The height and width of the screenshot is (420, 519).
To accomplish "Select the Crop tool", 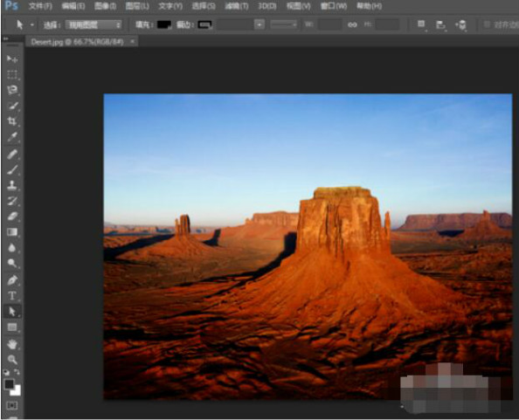I will pyautogui.click(x=12, y=121).
